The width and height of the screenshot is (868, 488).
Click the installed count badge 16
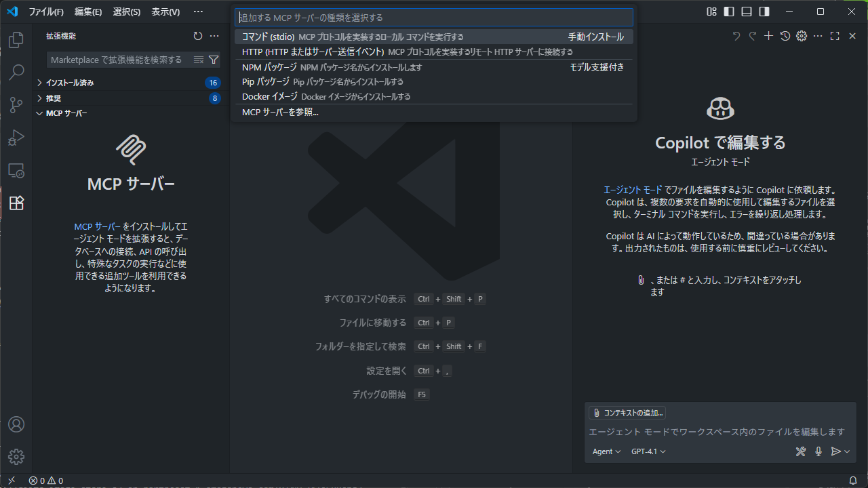[213, 83]
